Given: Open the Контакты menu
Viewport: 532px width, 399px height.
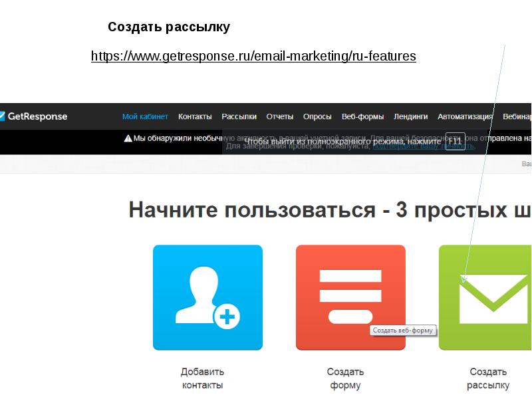Looking at the screenshot, I should tap(195, 116).
